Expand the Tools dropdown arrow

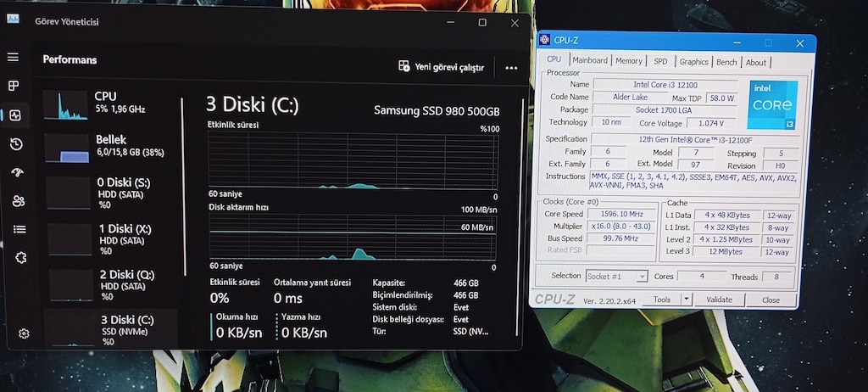tap(686, 300)
